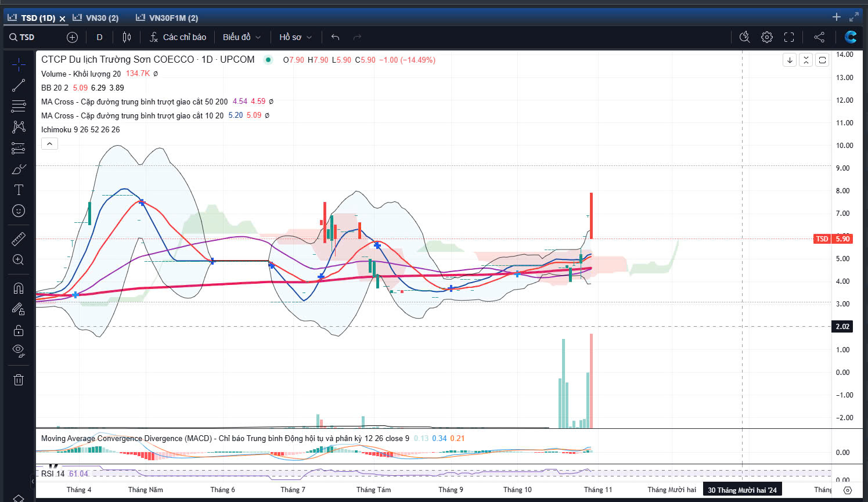Expand the Hồ sơ dropdown
The image size is (868, 502).
click(x=296, y=37)
